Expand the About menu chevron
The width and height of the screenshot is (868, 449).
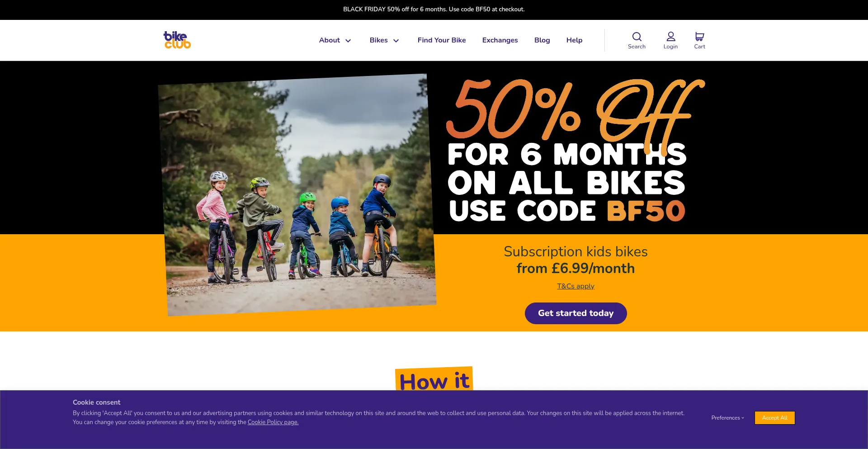[x=348, y=41]
